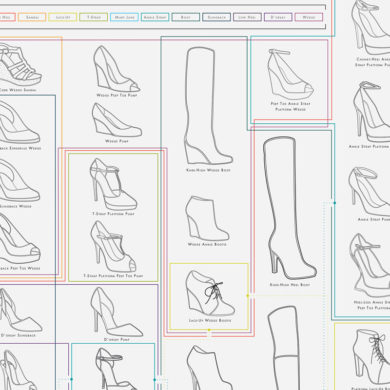Click the Wedge Ankle Bootie illustration
Viewport: 390px width, 390px height.
click(x=207, y=218)
